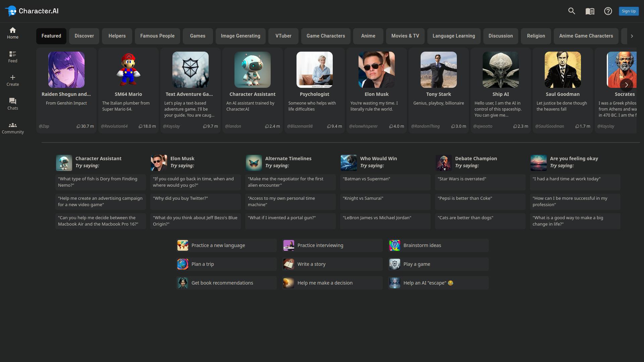The width and height of the screenshot is (644, 362).
Task: Click Help an AI "escape" shortcut
Action: point(438,283)
